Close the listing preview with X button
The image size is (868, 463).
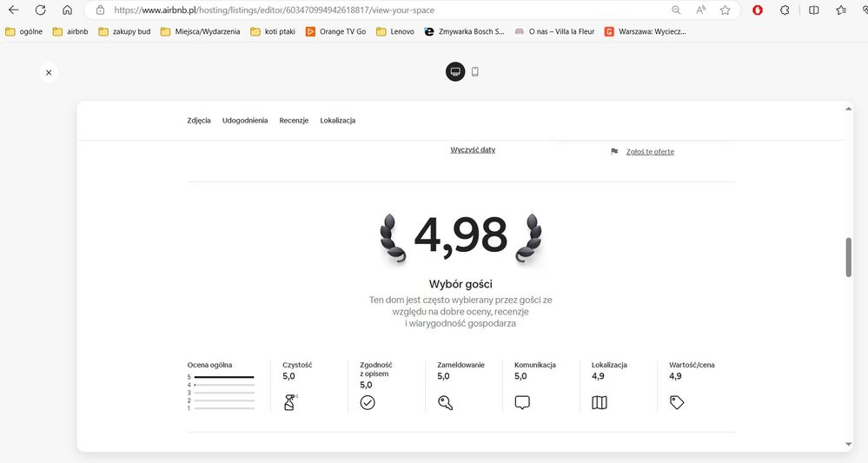(49, 73)
